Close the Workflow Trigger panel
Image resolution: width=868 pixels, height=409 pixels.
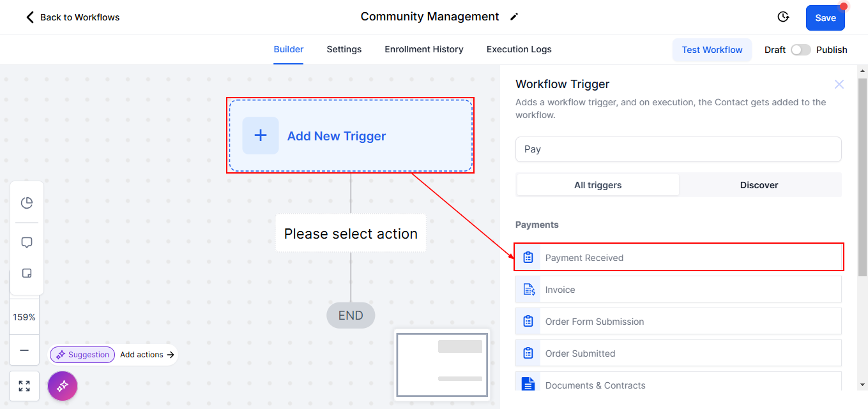pyautogui.click(x=839, y=84)
